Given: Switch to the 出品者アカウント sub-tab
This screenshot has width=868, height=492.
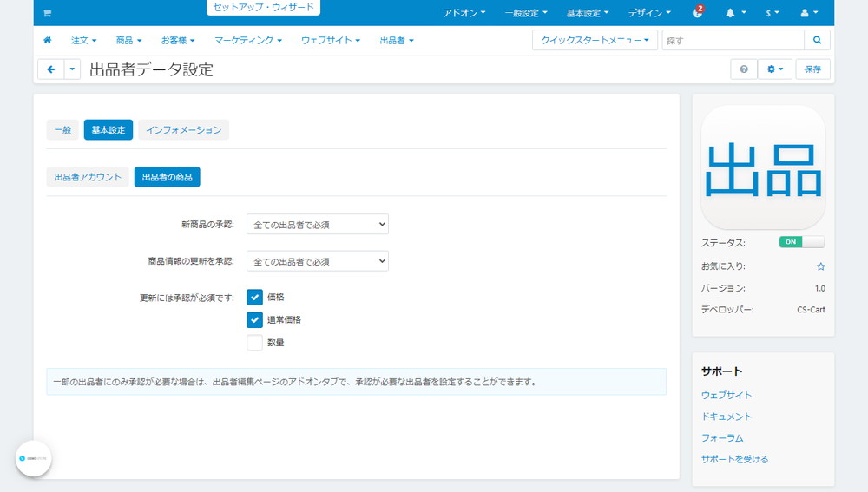Looking at the screenshot, I should (x=88, y=177).
